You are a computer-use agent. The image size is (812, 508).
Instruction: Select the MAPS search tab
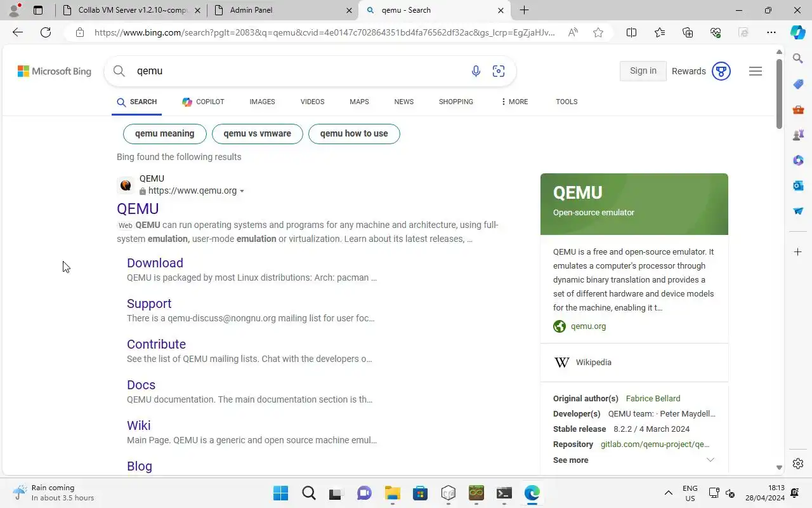click(x=359, y=102)
